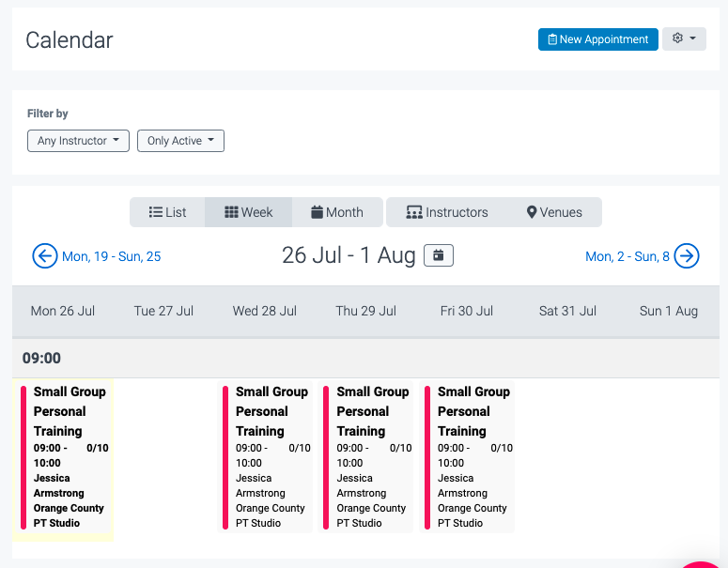Select the Fri 30 Jul column header
The image size is (728, 568).
coord(467,311)
